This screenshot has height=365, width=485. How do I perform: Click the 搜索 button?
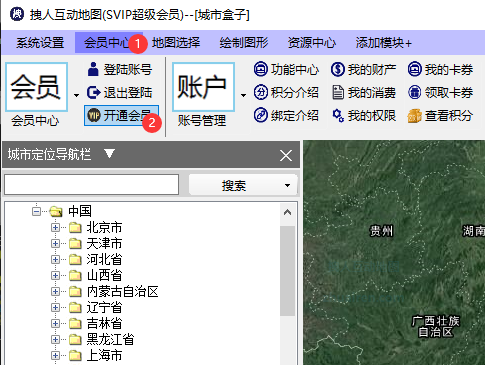[234, 185]
